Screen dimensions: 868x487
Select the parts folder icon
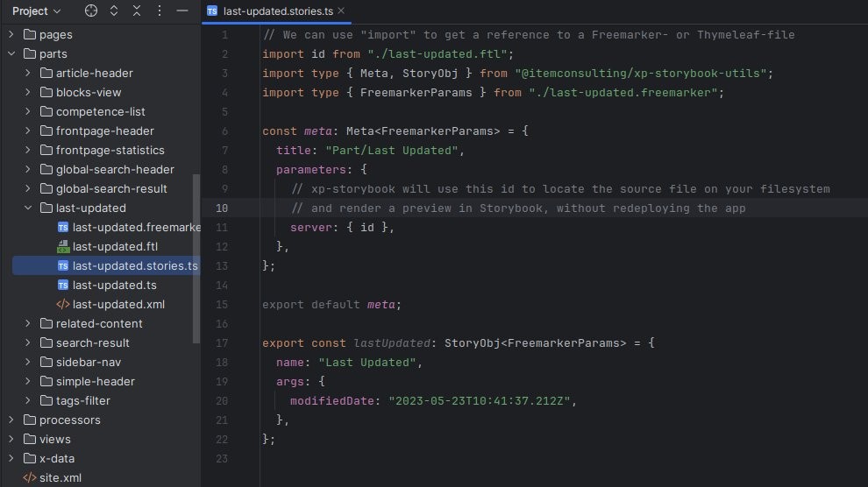(30, 53)
